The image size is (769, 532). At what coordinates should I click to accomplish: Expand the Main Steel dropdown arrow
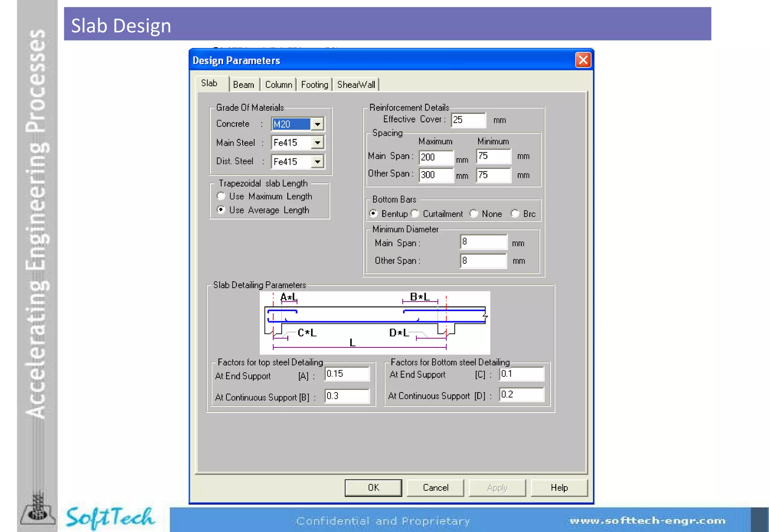(318, 143)
